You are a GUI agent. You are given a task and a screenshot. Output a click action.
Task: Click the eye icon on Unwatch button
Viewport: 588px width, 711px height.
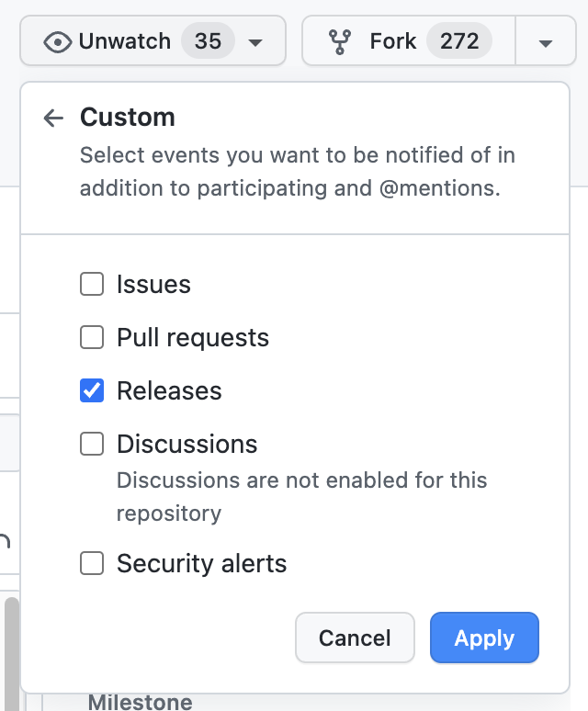pyautogui.click(x=58, y=42)
